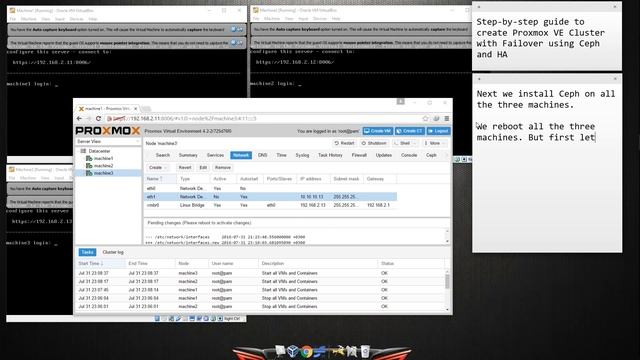View the Syslog tab
The height and width of the screenshot is (360, 640).
[302, 155]
